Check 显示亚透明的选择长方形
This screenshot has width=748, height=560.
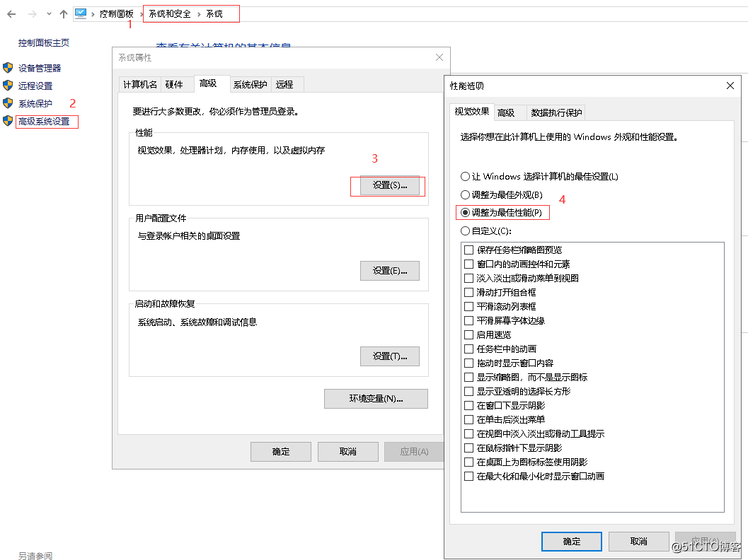pos(469,392)
